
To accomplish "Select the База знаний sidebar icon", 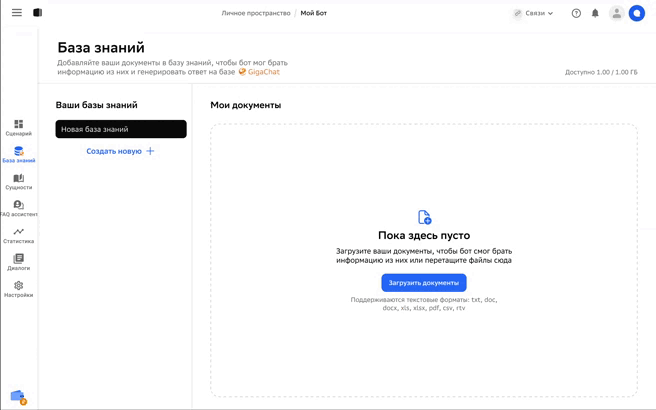I will tap(18, 151).
